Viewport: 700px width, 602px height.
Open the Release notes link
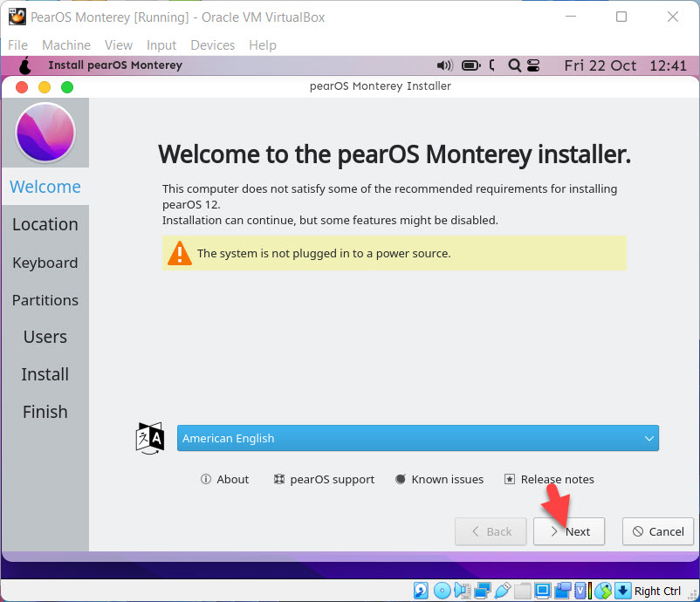click(549, 479)
